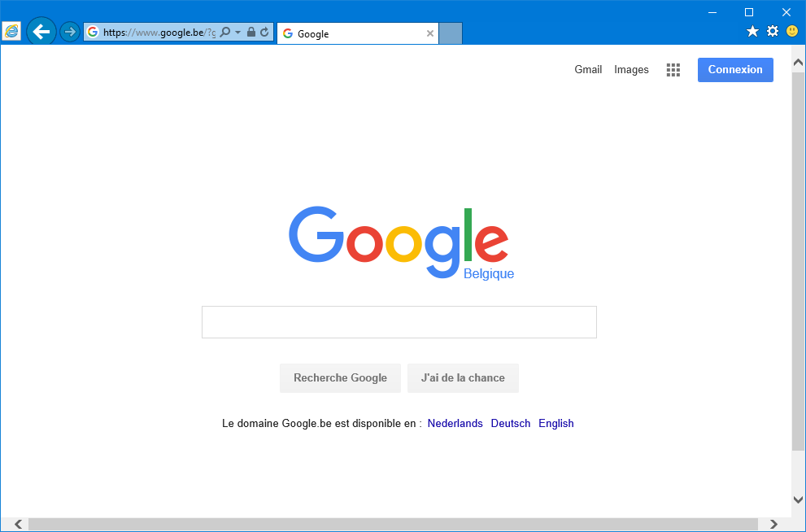Refresh the page with reload icon

tap(264, 32)
